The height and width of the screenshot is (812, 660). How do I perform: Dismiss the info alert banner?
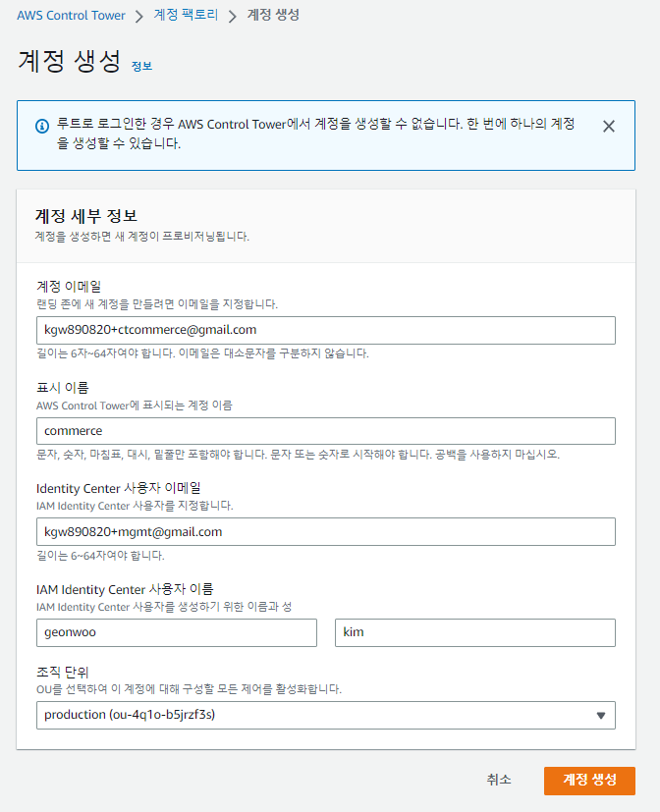pos(609,127)
